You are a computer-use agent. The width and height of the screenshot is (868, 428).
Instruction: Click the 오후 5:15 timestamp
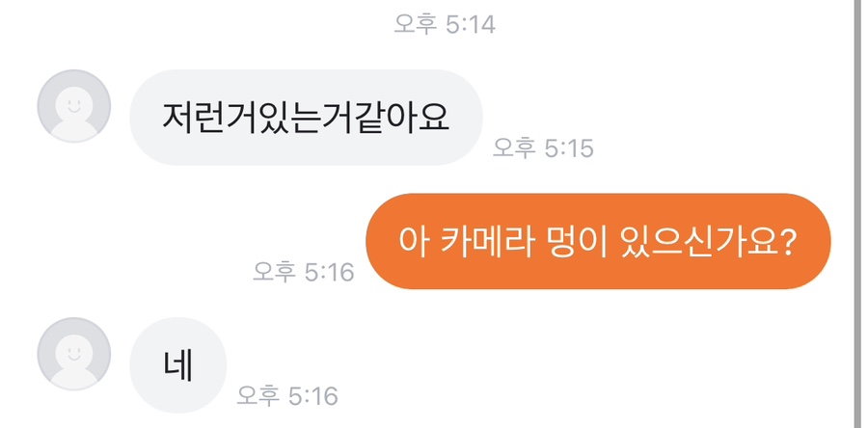pos(543,148)
